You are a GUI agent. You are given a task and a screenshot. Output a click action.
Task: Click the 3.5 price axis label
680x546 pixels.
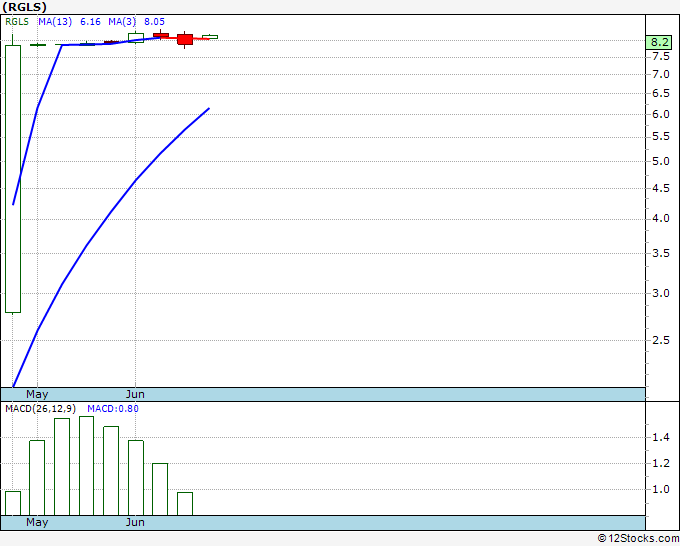click(x=661, y=253)
